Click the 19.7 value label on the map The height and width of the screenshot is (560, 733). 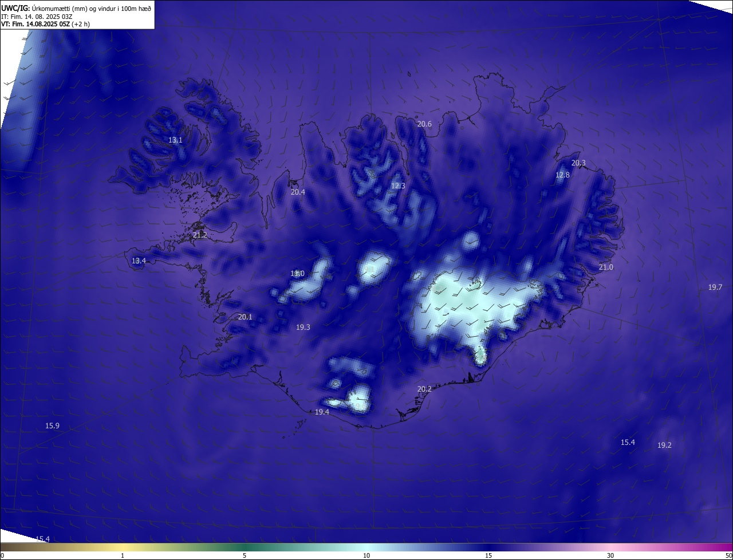[715, 287]
